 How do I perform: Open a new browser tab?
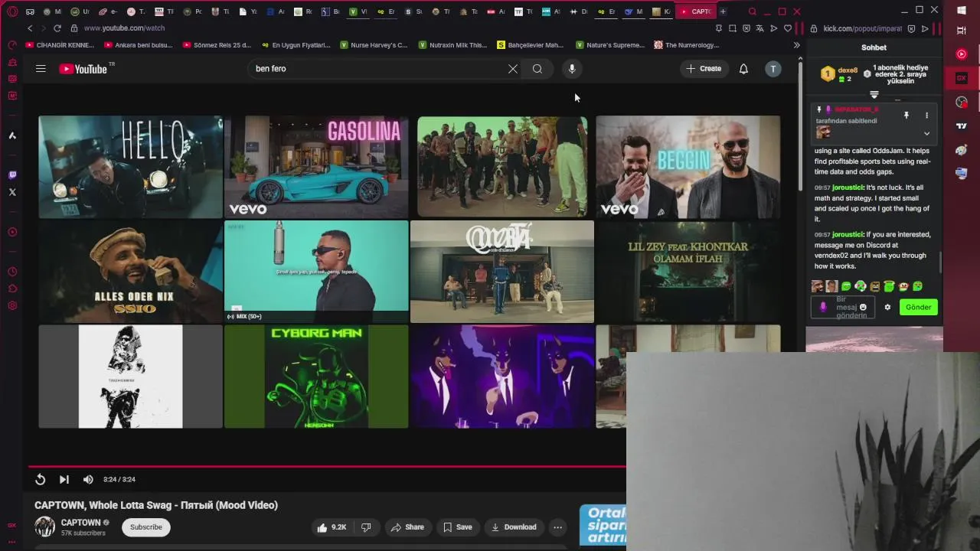723,11
